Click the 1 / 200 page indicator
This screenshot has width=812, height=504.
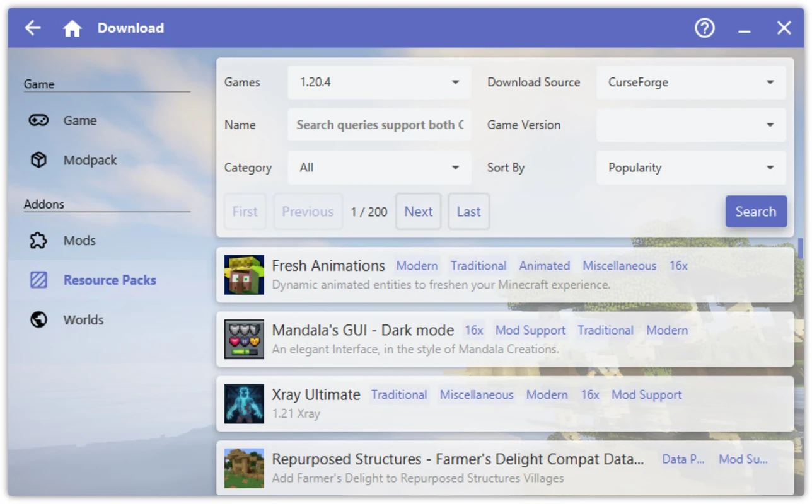369,212
